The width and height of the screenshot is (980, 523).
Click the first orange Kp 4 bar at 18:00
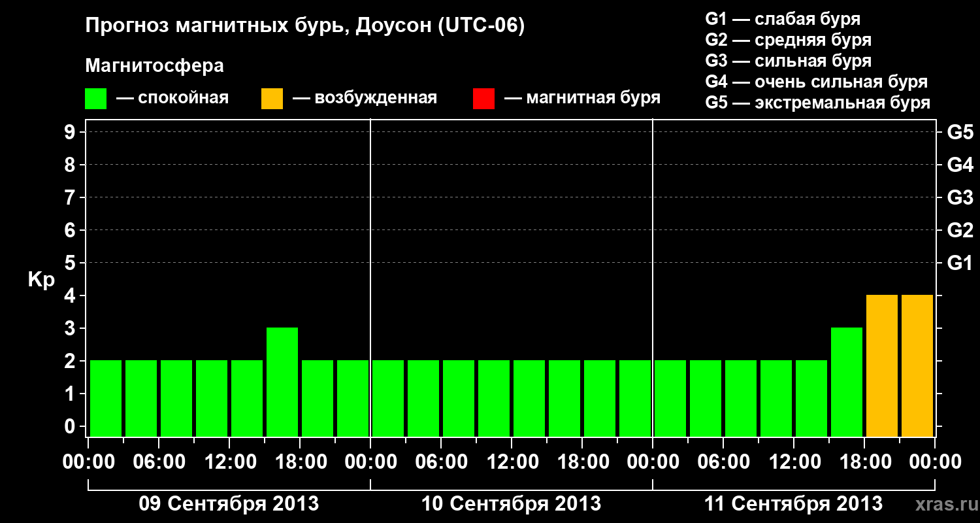click(882, 365)
